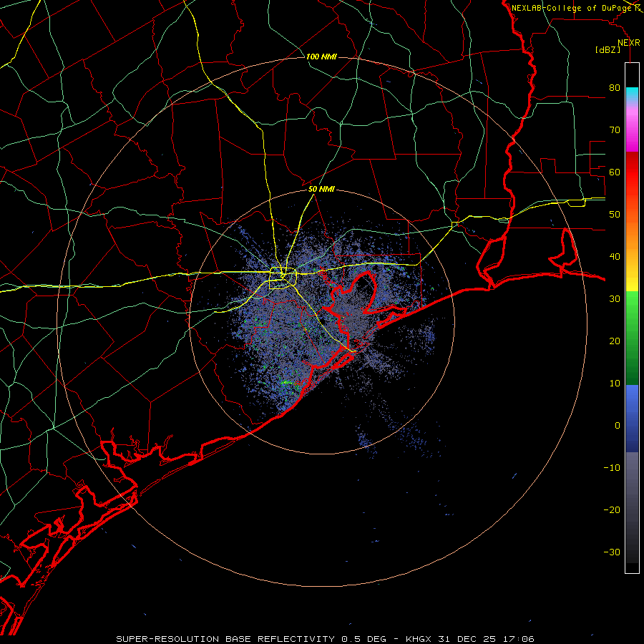Click the 'KHGX 31 DEC 25 17:06' timestamp
Image resolution: width=644 pixels, height=644 pixels.
pos(470,639)
